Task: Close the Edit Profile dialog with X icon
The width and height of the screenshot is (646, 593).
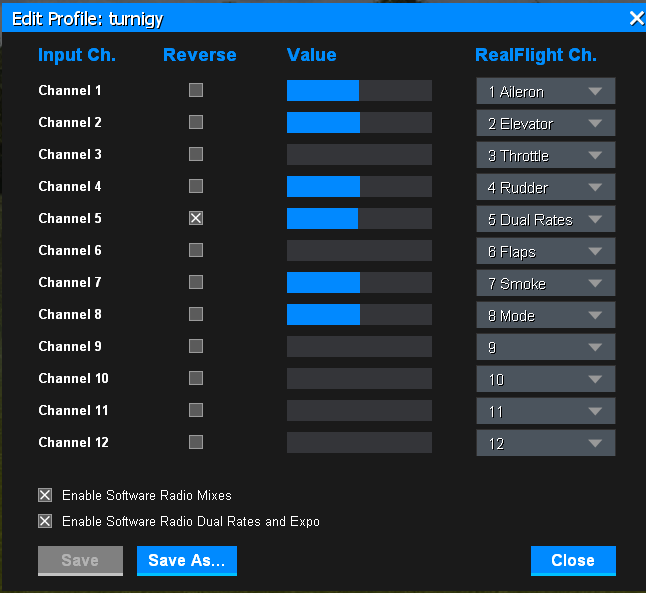Action: 637,18
